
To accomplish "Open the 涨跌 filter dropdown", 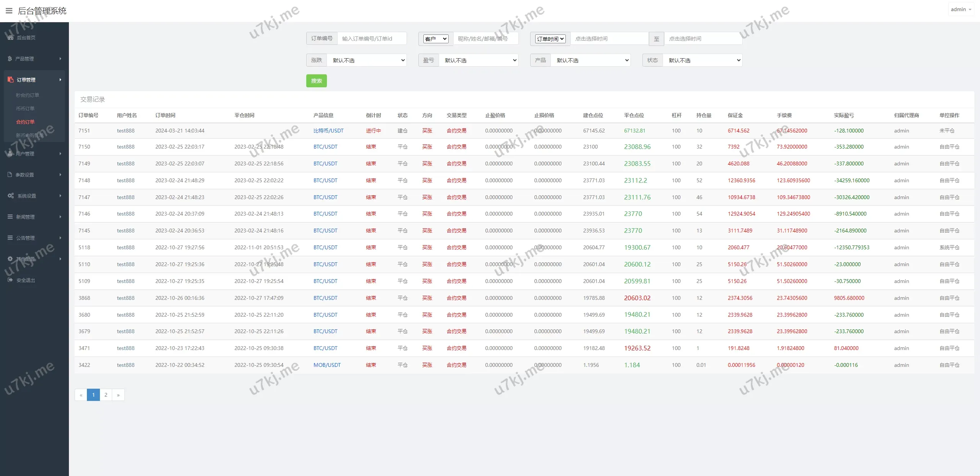I will (x=367, y=60).
